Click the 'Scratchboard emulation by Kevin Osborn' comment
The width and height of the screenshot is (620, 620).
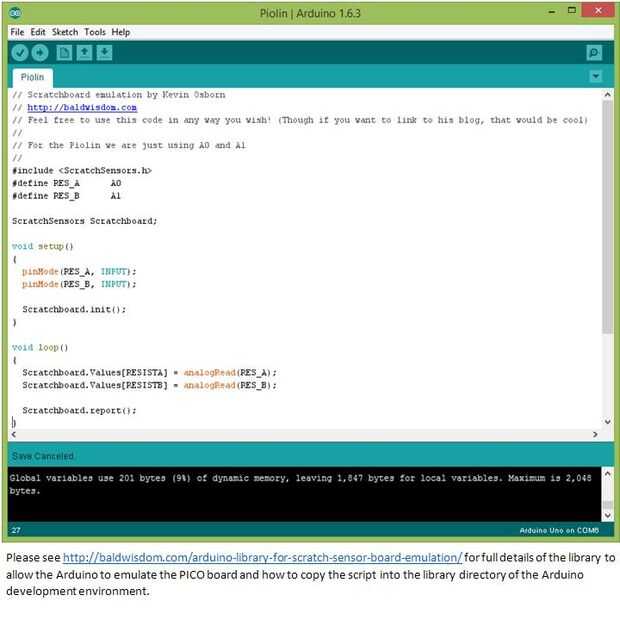click(x=119, y=95)
